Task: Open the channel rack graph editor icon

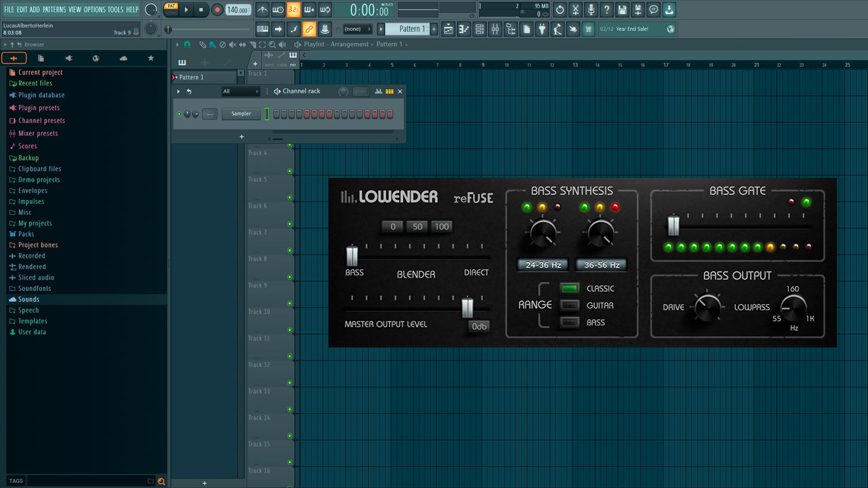Action: coord(379,91)
